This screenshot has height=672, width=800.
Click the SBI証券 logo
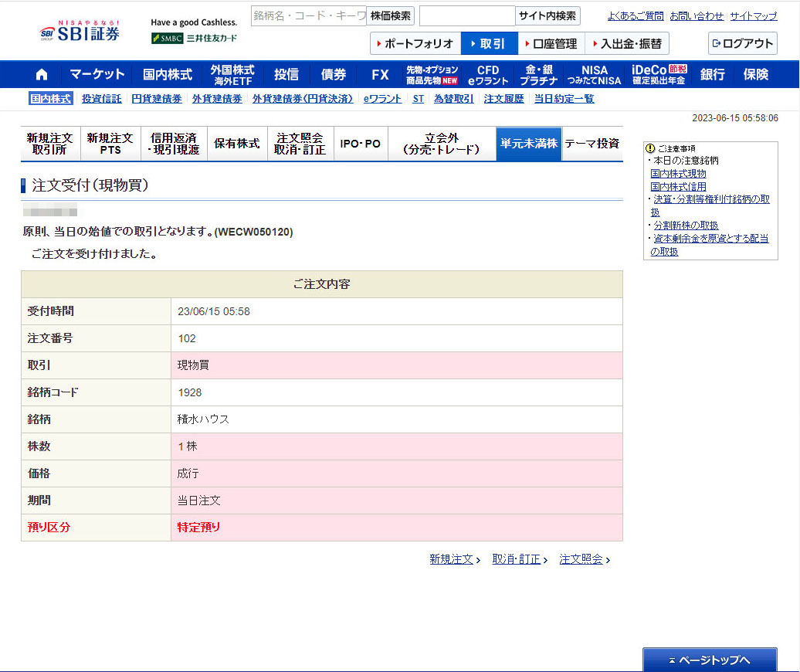tap(80, 32)
